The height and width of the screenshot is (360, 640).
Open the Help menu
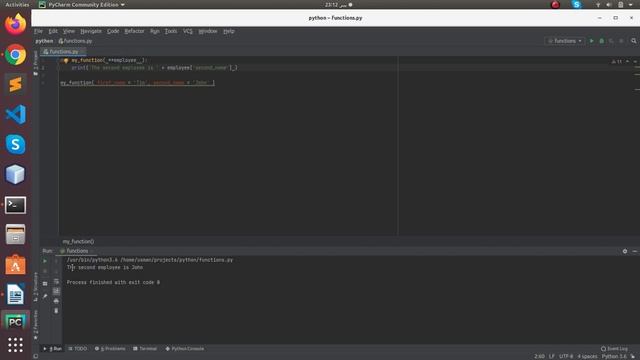coord(229,31)
